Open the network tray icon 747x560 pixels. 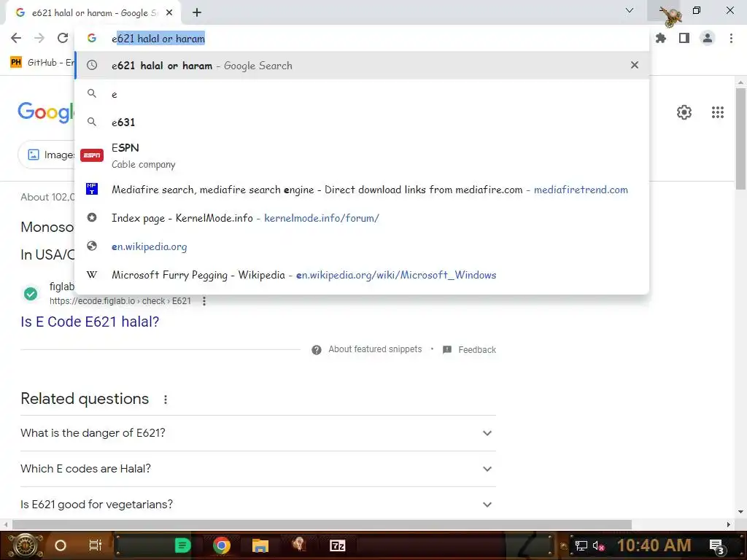tap(581, 545)
